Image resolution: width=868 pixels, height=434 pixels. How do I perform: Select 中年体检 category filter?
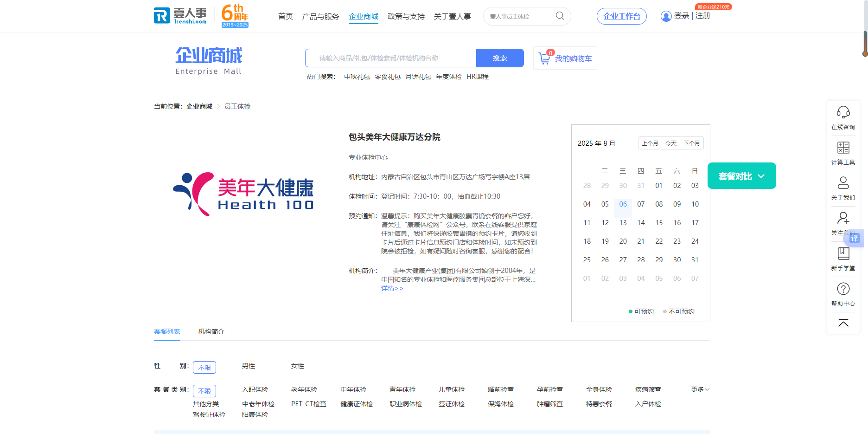point(353,390)
